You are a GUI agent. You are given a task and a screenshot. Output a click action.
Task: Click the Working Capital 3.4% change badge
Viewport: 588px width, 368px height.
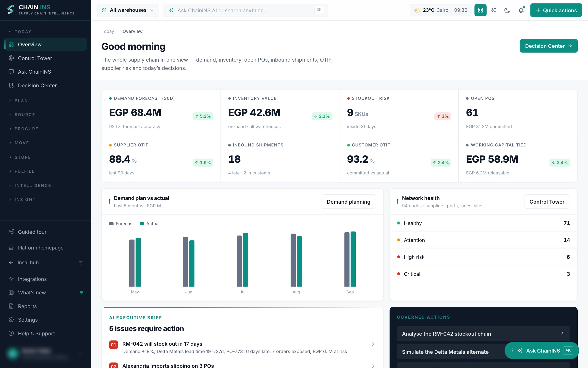[x=560, y=162]
